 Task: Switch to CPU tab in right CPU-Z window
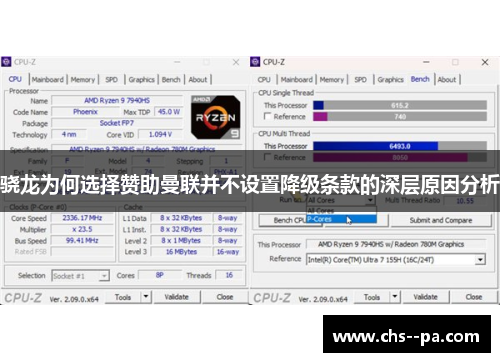[x=264, y=80]
